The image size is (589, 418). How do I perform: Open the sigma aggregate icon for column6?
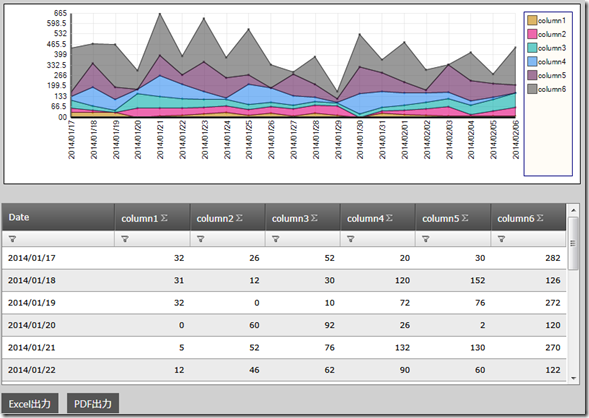(540, 218)
